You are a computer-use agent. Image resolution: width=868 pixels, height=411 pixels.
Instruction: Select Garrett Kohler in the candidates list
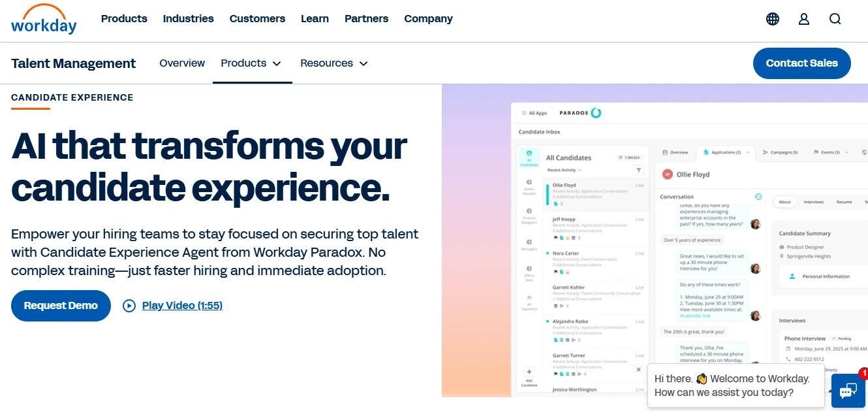click(597, 296)
